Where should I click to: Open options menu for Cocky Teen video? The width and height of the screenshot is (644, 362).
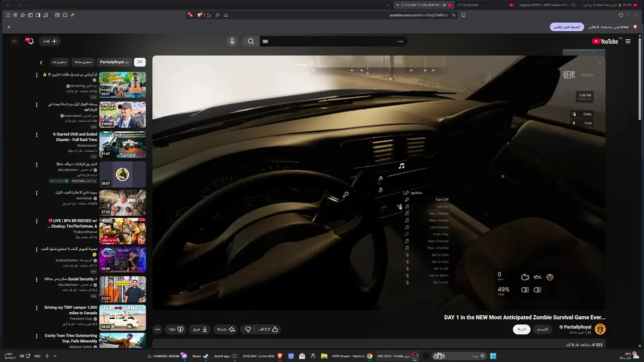(x=36, y=336)
